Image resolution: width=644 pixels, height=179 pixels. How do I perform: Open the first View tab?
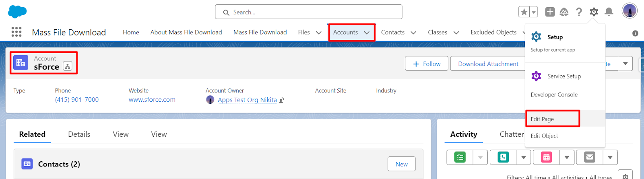121,134
